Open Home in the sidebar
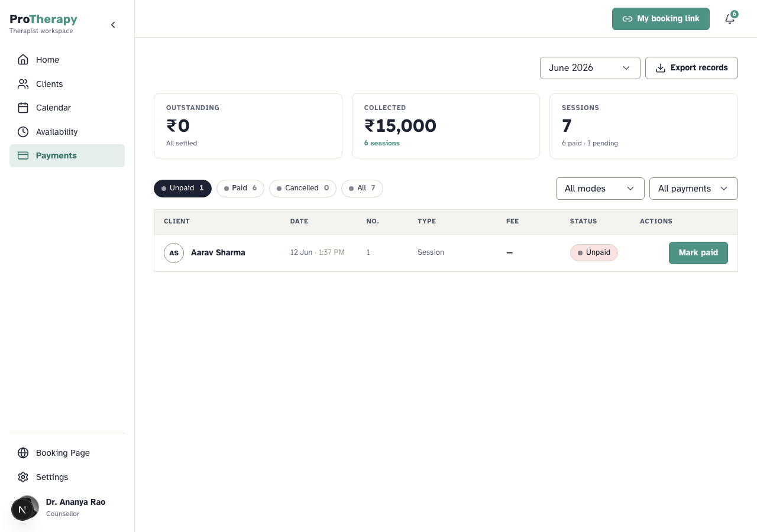Image resolution: width=757 pixels, height=532 pixels. [x=67, y=60]
